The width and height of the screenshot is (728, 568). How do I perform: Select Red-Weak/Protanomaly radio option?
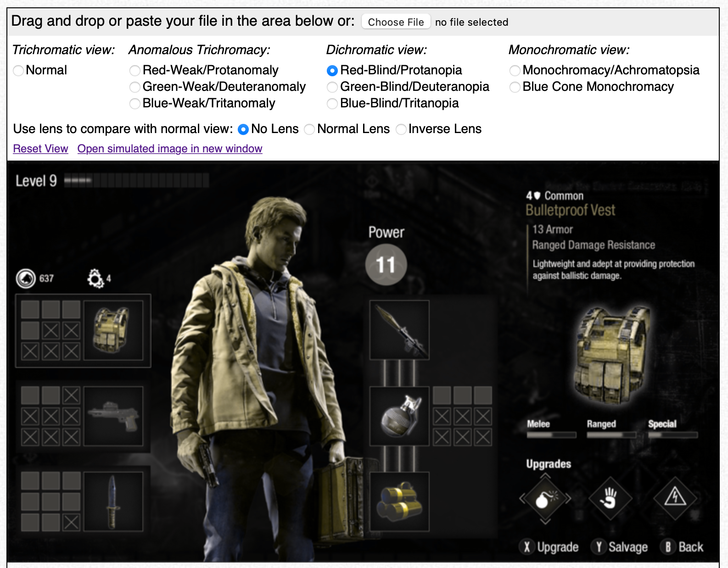[x=135, y=71]
